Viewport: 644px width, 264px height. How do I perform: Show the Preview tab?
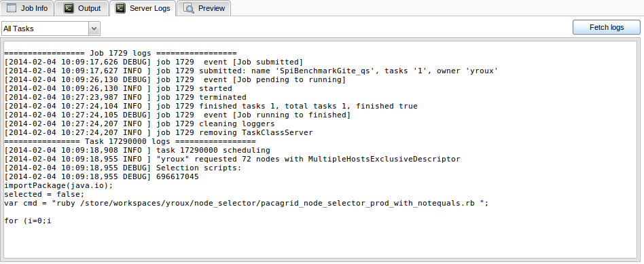coord(205,7)
